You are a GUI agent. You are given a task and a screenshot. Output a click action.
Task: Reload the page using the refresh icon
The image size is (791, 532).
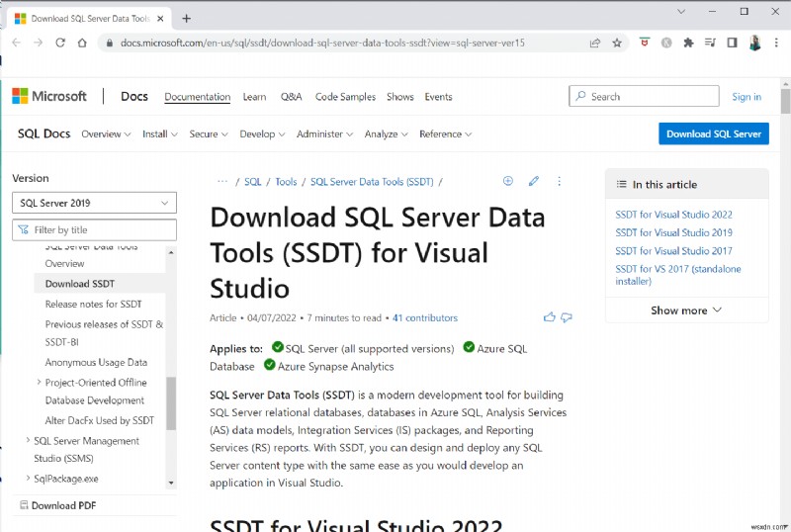pos(60,43)
